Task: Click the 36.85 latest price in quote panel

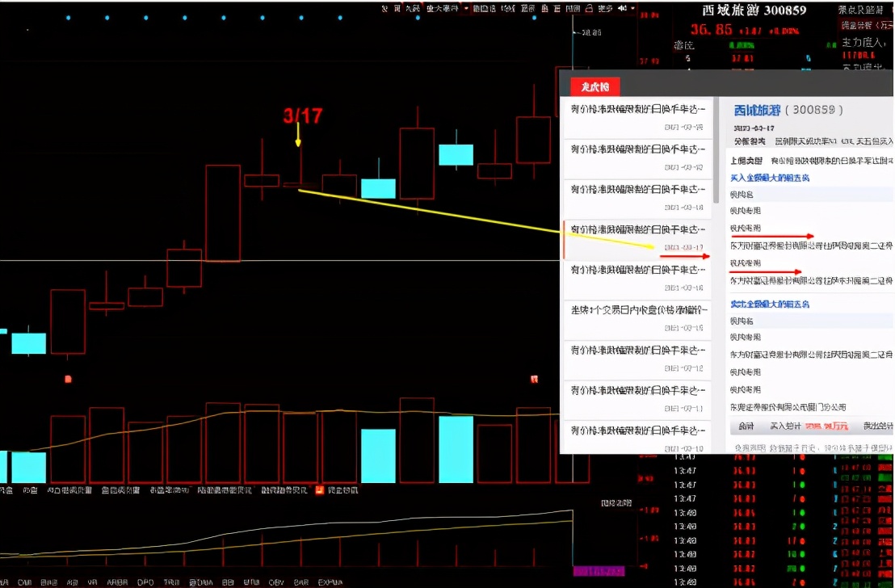Action: (711, 29)
